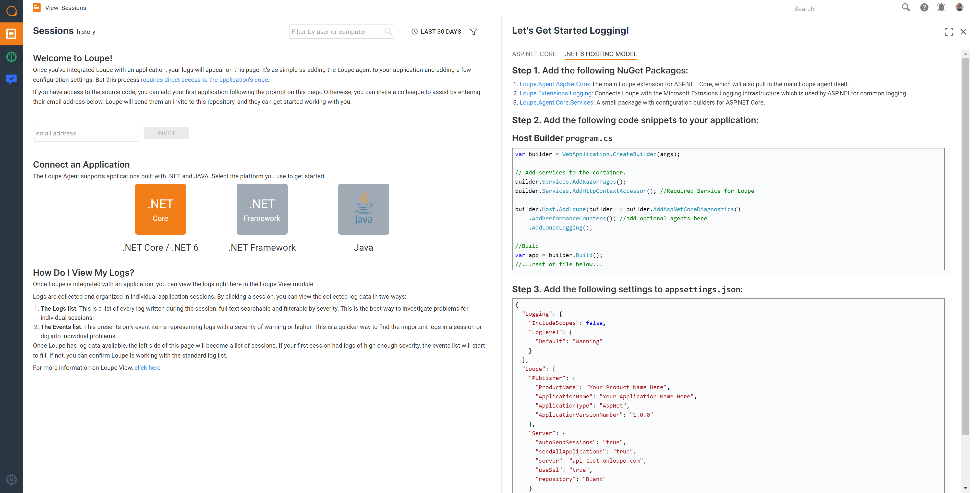Image resolution: width=980 pixels, height=493 pixels.
Task: Click the Host Builder program.cs heading
Action: point(562,138)
